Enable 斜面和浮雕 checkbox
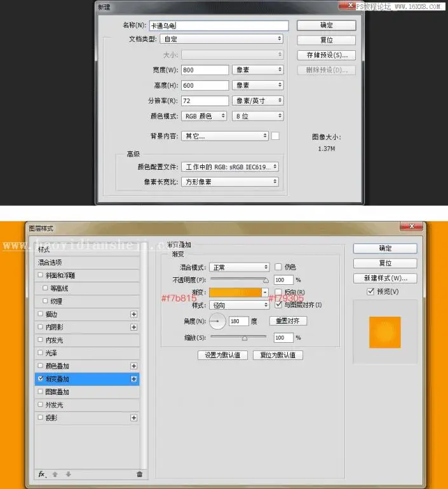 [40, 275]
